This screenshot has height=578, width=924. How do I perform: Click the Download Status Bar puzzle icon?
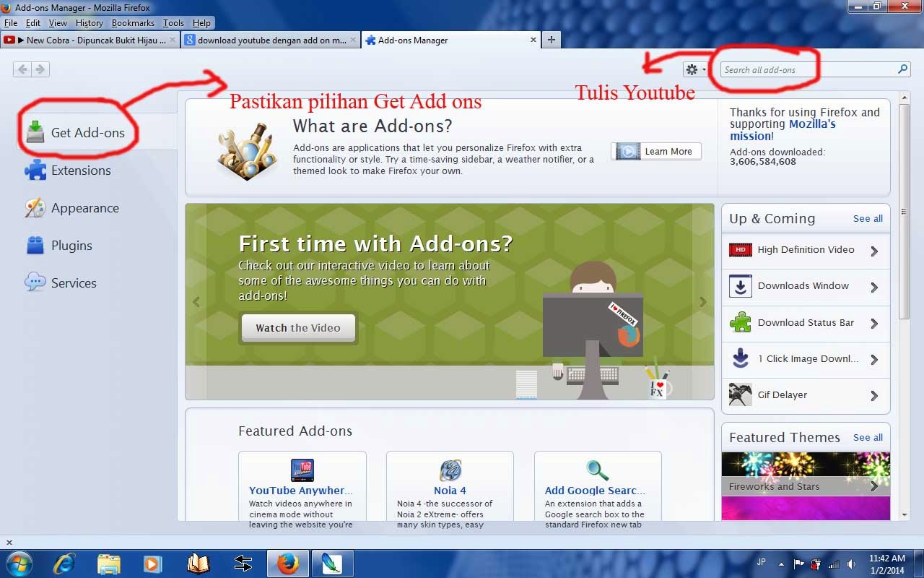pos(741,322)
